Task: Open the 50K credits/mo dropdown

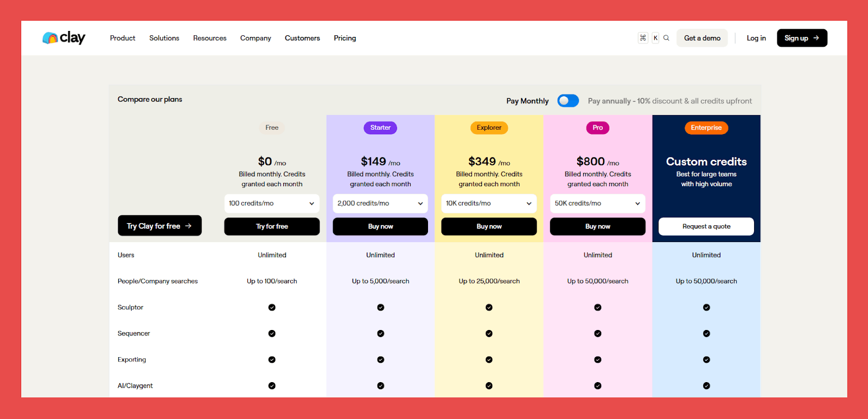Action: pos(597,204)
